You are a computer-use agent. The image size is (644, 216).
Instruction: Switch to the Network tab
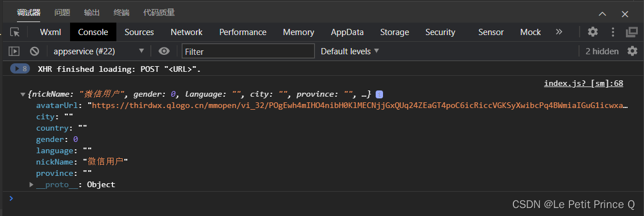coord(186,32)
